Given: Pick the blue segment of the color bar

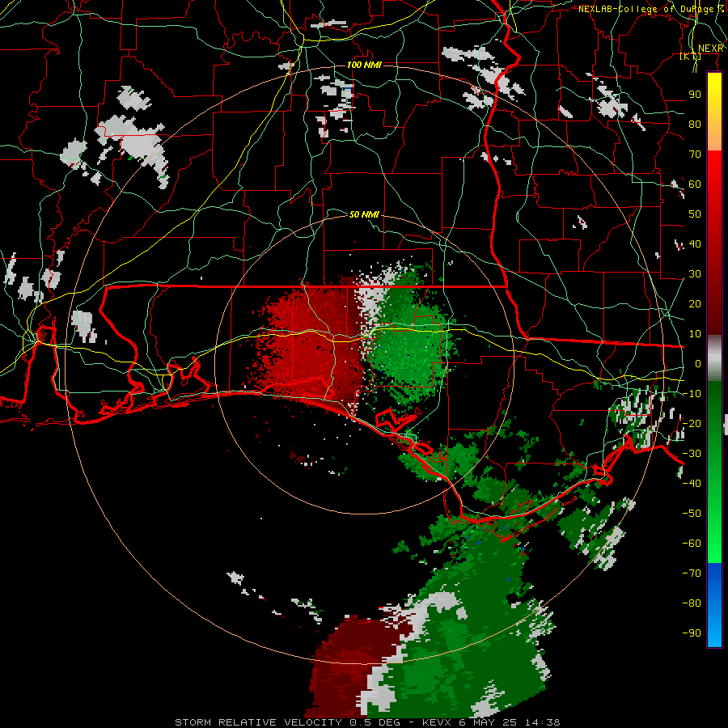Looking at the screenshot, I should point(714,605).
